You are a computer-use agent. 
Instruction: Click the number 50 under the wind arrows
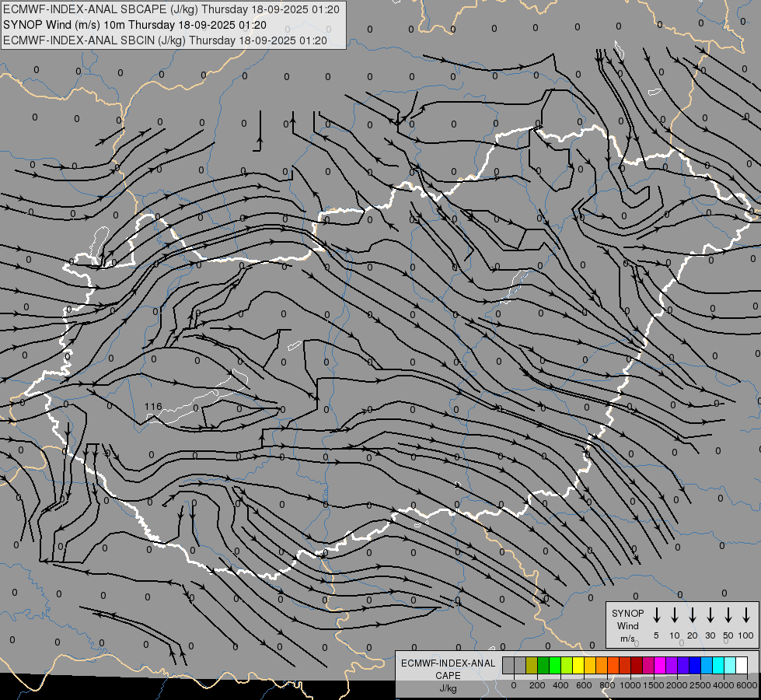point(728,635)
